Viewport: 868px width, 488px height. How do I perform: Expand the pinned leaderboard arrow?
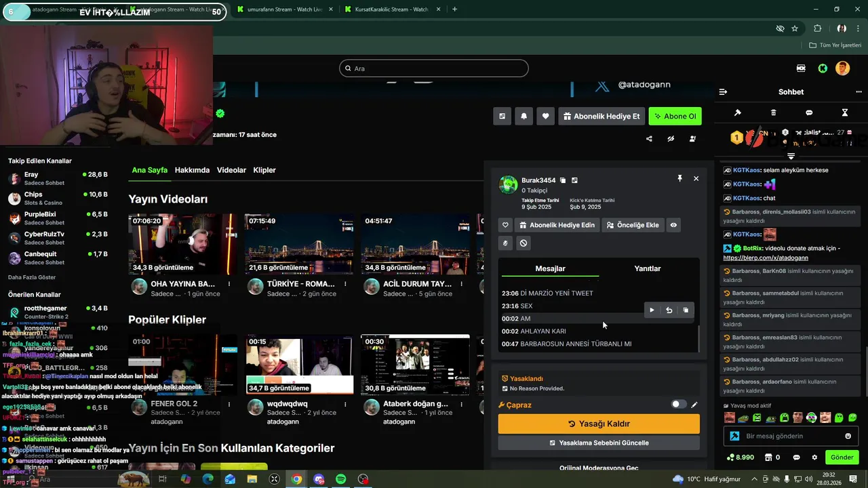[791, 157]
